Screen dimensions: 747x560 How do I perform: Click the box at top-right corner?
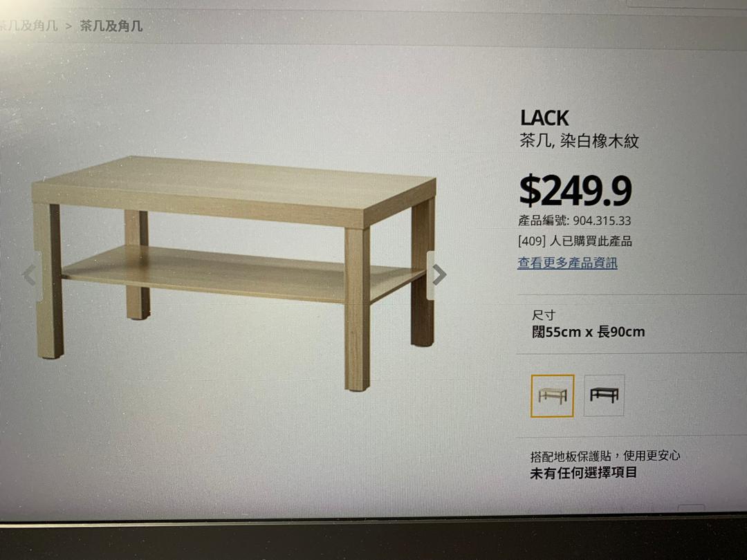tap(687, 3)
